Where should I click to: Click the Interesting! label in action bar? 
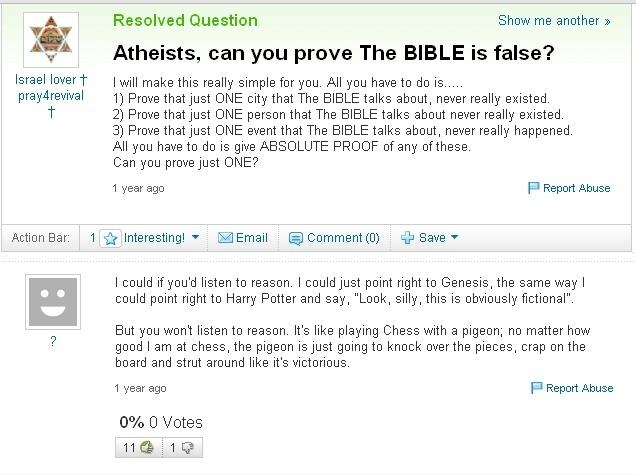click(154, 238)
